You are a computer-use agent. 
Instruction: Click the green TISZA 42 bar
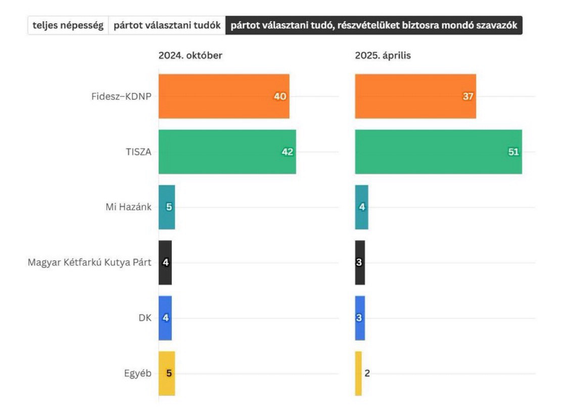coord(227,152)
